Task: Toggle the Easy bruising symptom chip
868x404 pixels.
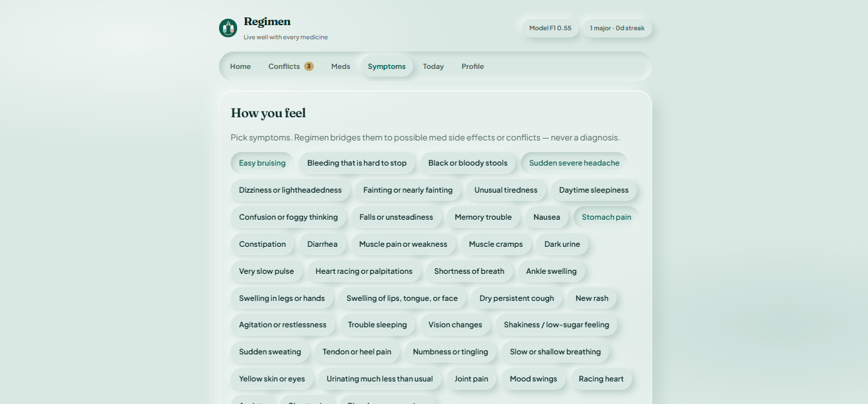Action: tap(262, 163)
